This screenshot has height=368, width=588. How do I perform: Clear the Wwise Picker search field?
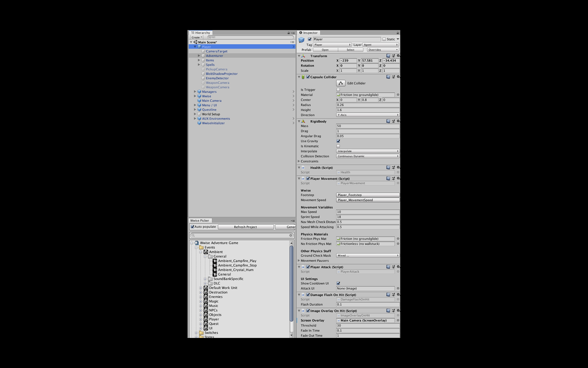291,235
